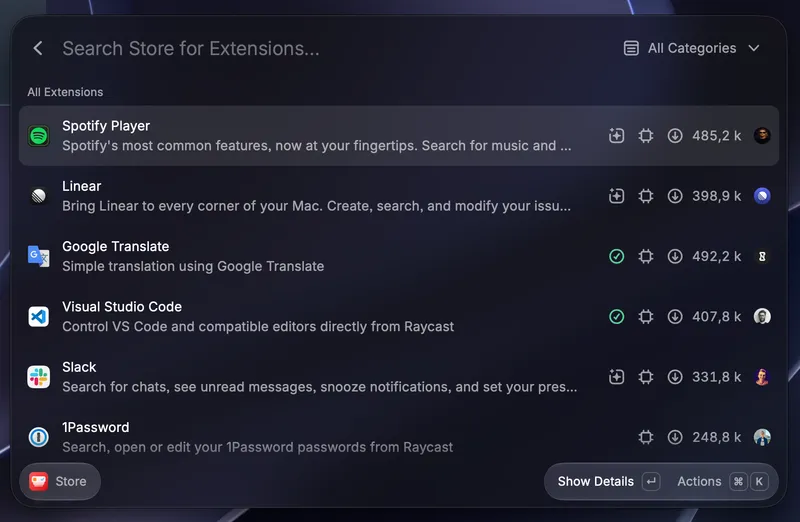Select the Linear app icon

pos(39,196)
